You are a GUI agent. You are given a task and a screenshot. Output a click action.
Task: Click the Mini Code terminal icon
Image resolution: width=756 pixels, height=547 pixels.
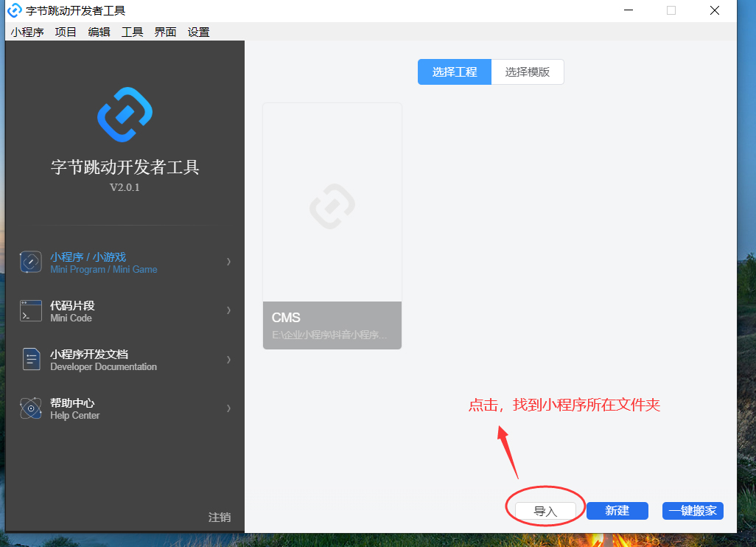click(30, 311)
